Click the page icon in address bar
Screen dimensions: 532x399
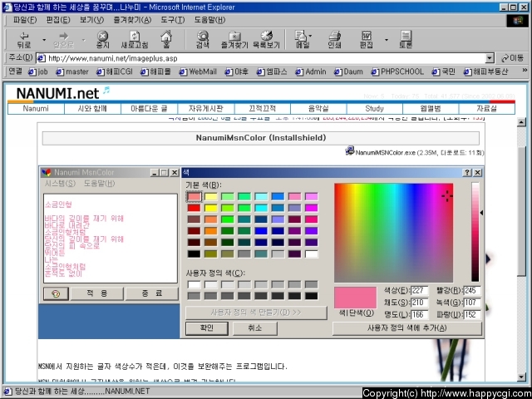42,58
